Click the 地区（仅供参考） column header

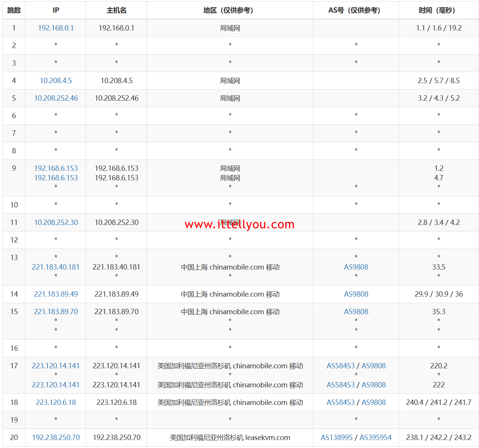tap(230, 10)
